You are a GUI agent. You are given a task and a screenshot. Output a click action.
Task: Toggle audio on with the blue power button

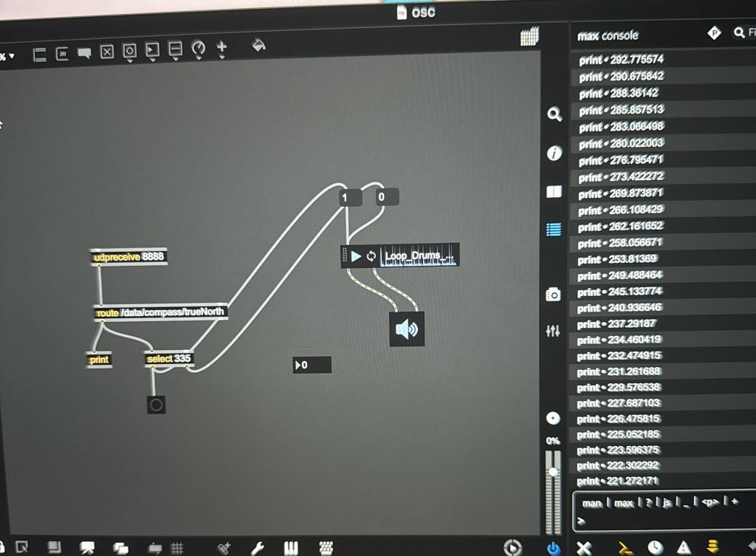tap(553, 547)
